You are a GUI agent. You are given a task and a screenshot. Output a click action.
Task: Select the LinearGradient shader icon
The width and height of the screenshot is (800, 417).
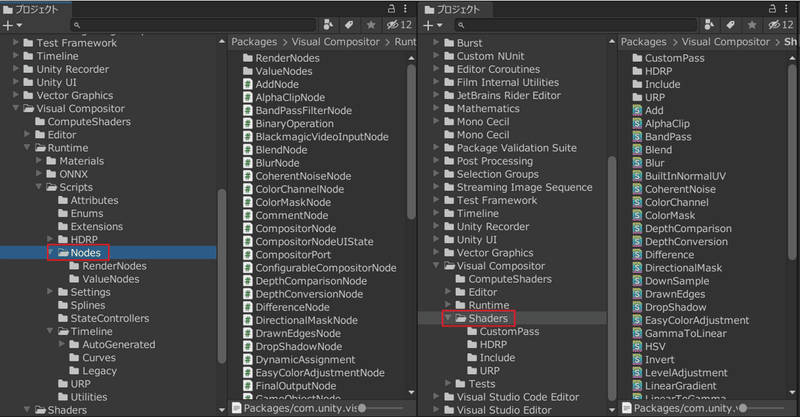point(637,386)
